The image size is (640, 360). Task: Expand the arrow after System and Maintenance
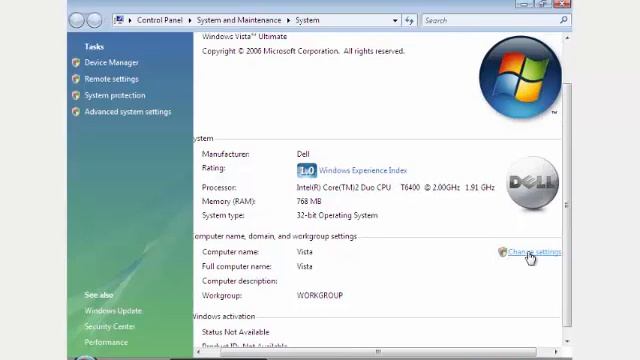click(289, 20)
